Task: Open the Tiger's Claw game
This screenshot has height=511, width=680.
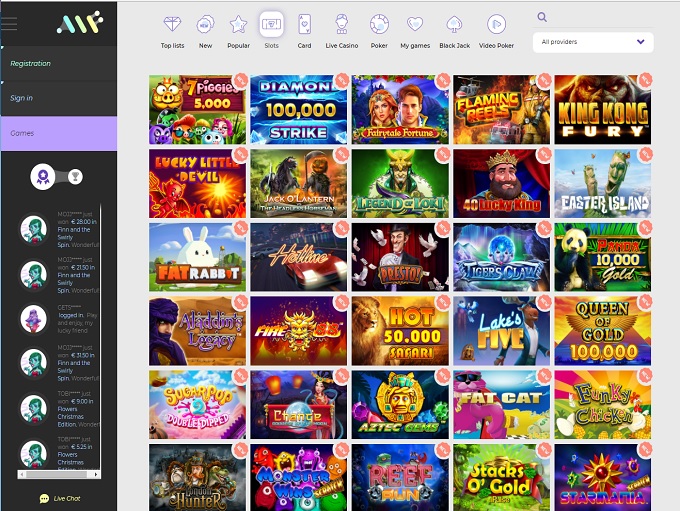Action: coord(501,257)
